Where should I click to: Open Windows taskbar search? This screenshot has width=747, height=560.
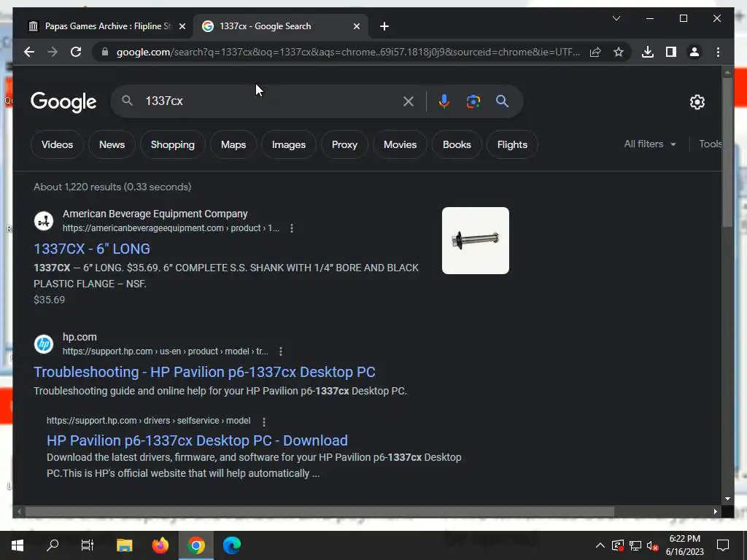53,545
